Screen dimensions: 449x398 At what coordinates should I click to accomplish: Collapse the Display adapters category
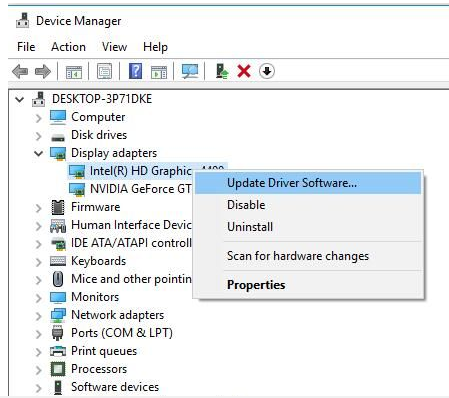[x=39, y=153]
